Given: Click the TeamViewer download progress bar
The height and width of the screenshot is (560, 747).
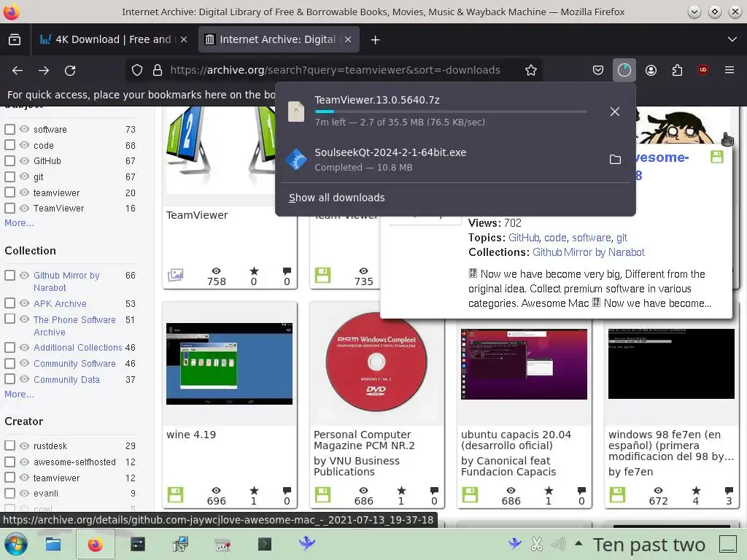Looking at the screenshot, I should [x=451, y=112].
